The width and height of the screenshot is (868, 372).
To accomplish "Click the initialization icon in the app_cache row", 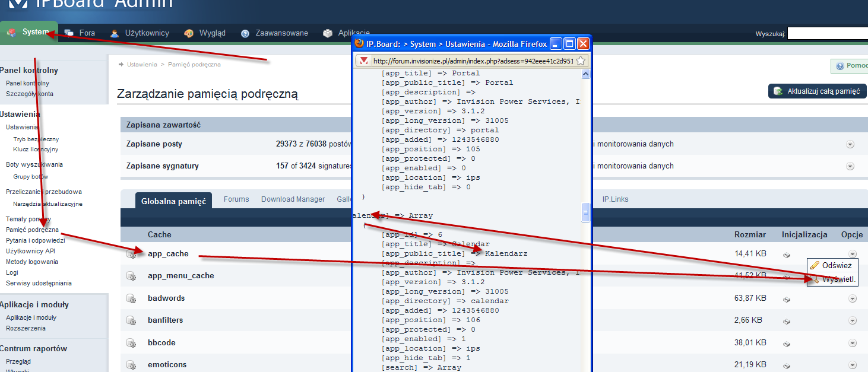I will click(x=787, y=255).
